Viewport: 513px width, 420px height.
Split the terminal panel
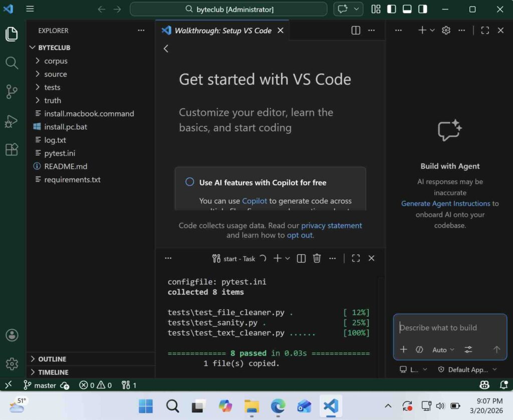click(301, 258)
